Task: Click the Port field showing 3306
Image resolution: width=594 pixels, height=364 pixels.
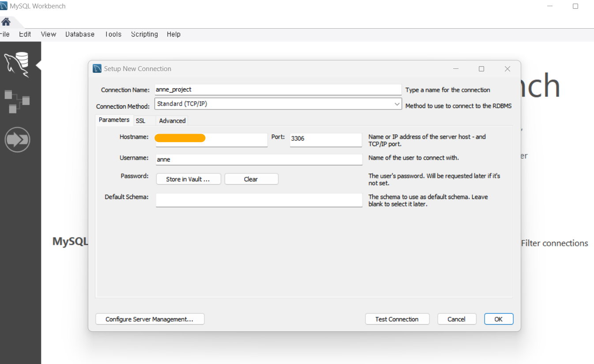Action: tap(326, 140)
